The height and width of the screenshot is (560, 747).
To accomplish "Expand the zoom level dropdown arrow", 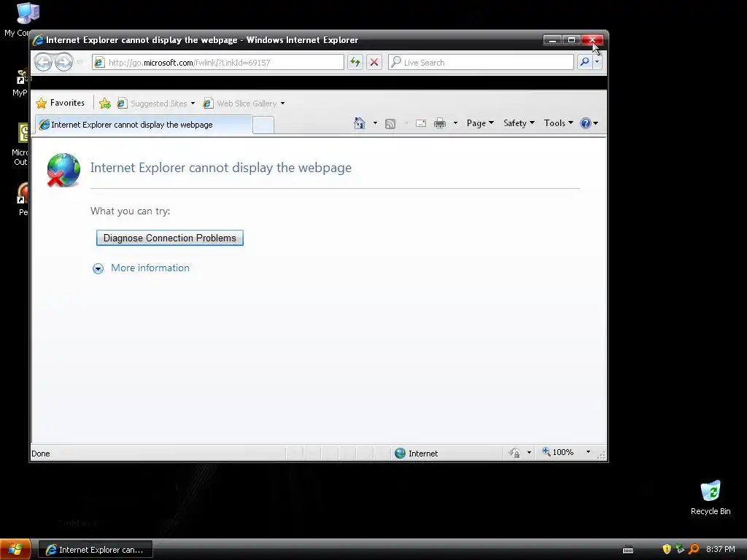I will tap(588, 452).
